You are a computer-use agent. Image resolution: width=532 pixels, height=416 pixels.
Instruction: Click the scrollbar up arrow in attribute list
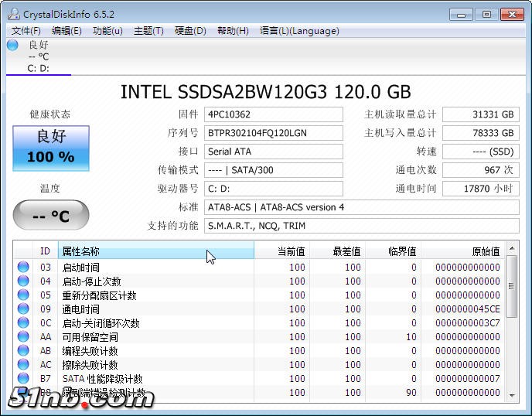[512, 248]
